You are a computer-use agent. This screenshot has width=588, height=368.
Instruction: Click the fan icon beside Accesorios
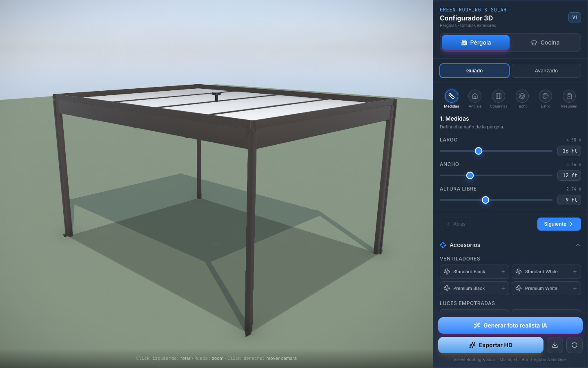(443, 245)
